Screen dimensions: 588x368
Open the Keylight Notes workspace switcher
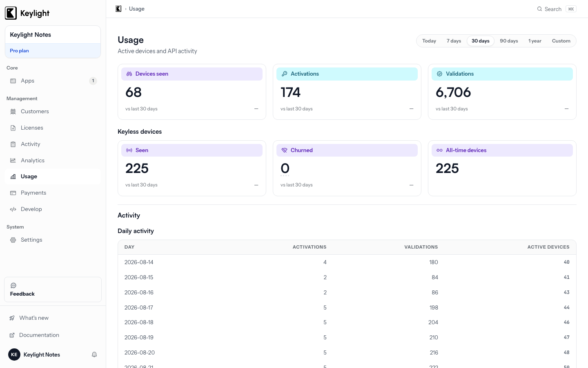coord(53,35)
